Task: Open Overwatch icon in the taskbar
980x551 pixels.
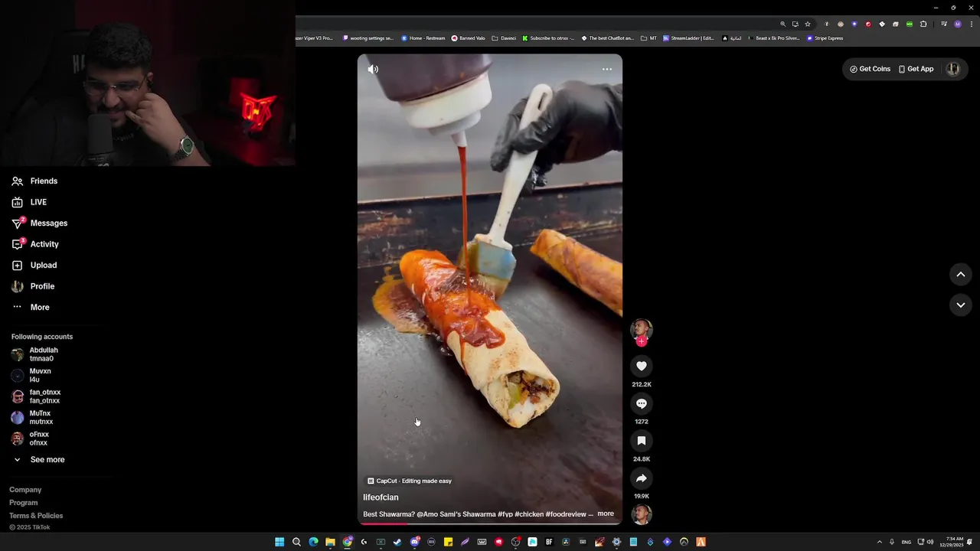Action: (684, 542)
